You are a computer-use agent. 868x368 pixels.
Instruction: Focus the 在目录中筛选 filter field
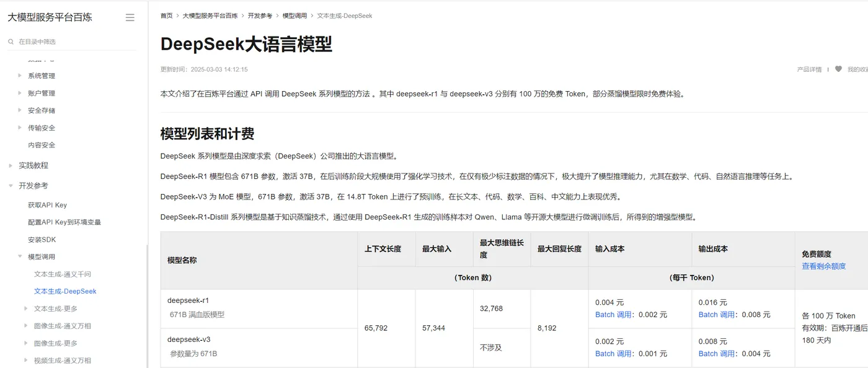coord(72,42)
